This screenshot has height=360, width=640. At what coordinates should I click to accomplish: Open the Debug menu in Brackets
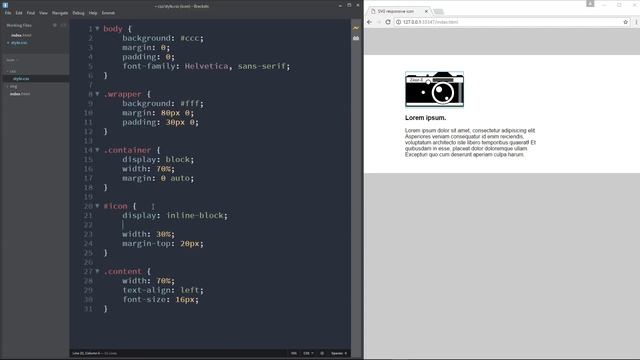[78, 13]
